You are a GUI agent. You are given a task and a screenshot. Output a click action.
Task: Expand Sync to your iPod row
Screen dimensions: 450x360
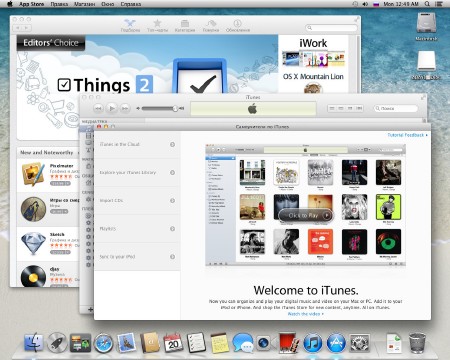(137, 257)
